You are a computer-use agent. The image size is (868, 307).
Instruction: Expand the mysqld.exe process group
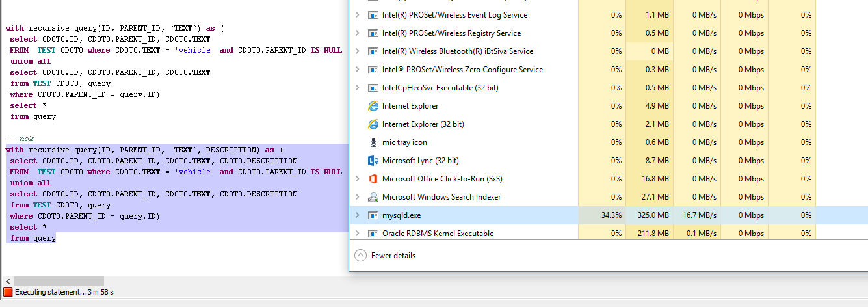coord(357,215)
